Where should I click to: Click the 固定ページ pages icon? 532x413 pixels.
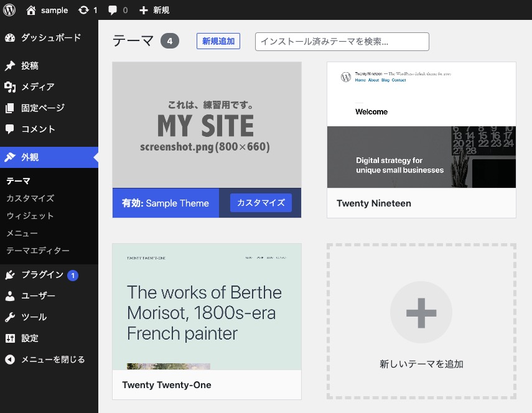tap(10, 108)
